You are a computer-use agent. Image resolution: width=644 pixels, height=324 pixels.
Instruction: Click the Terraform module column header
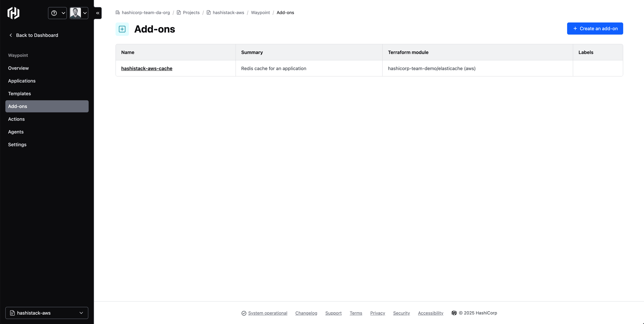[x=408, y=52]
